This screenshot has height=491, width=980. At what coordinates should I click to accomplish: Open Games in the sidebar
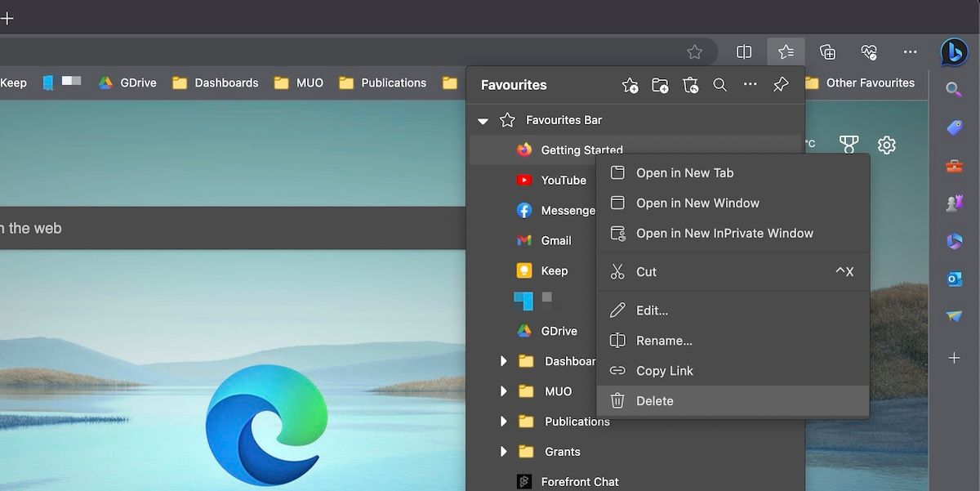pos(954,203)
